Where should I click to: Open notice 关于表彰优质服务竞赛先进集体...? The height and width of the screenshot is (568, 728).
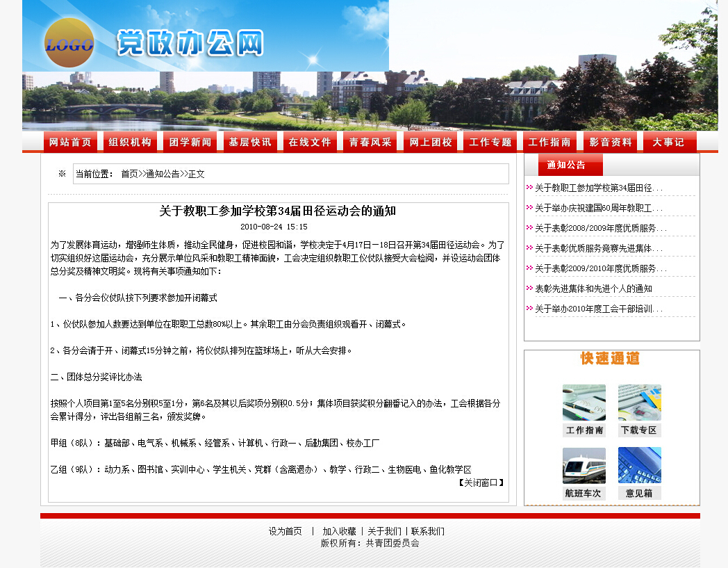599,248
